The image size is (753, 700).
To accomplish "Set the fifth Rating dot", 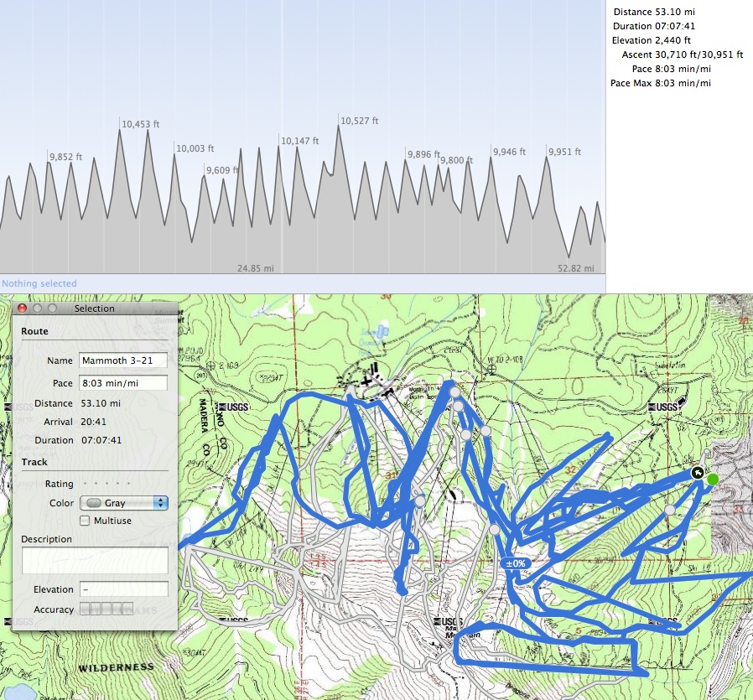I will [128, 484].
